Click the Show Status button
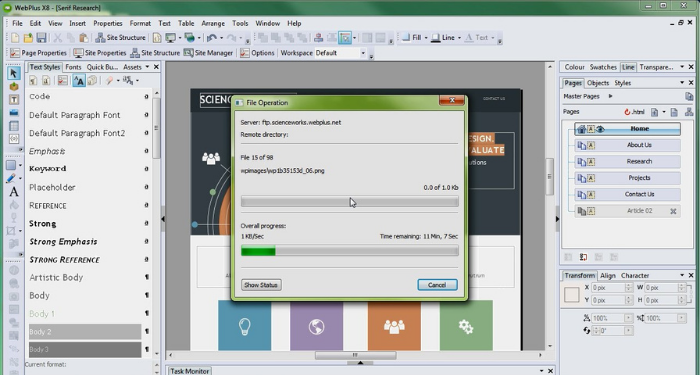Screen dimensions: 700x375 261,285
